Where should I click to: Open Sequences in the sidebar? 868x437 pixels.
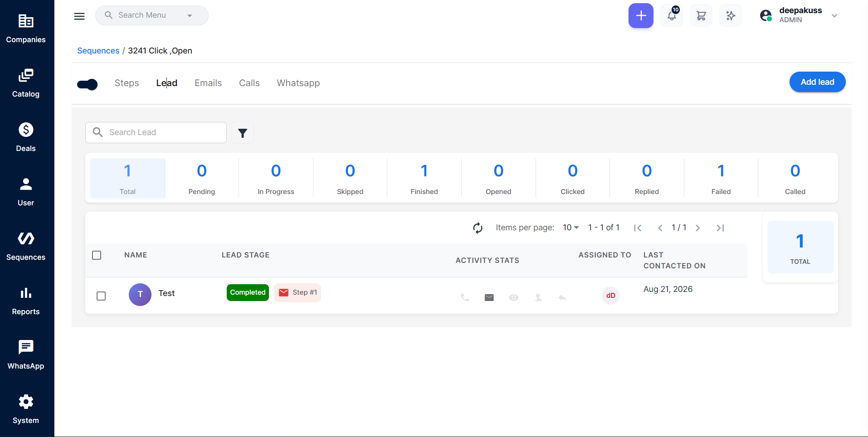click(x=26, y=246)
